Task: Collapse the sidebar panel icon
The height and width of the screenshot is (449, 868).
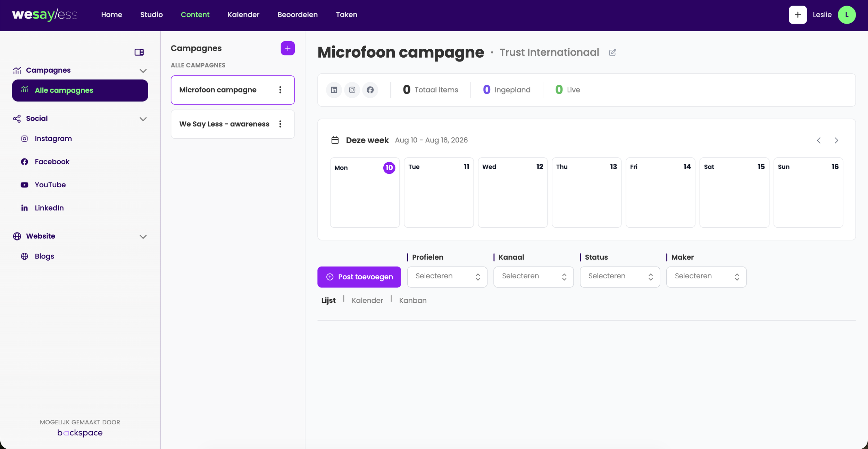Action: click(139, 52)
